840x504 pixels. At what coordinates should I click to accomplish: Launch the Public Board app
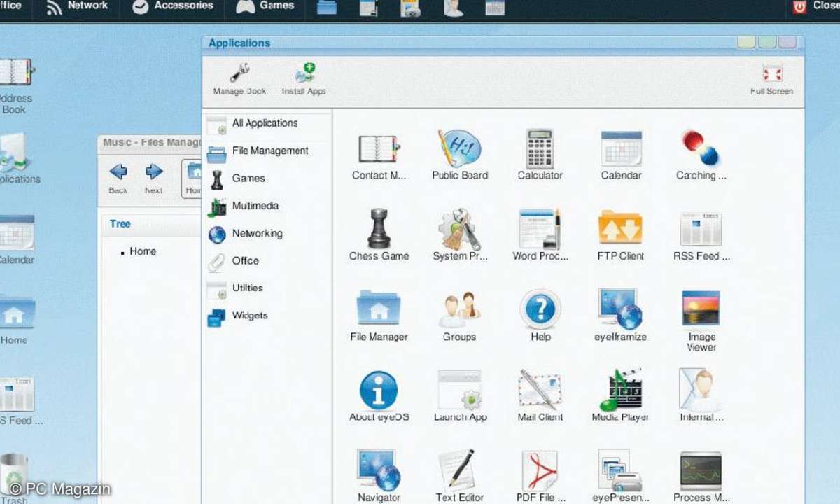coord(459,148)
